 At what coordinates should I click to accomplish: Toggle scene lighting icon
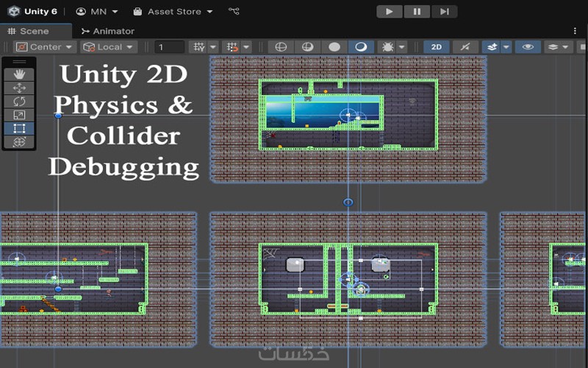click(465, 47)
